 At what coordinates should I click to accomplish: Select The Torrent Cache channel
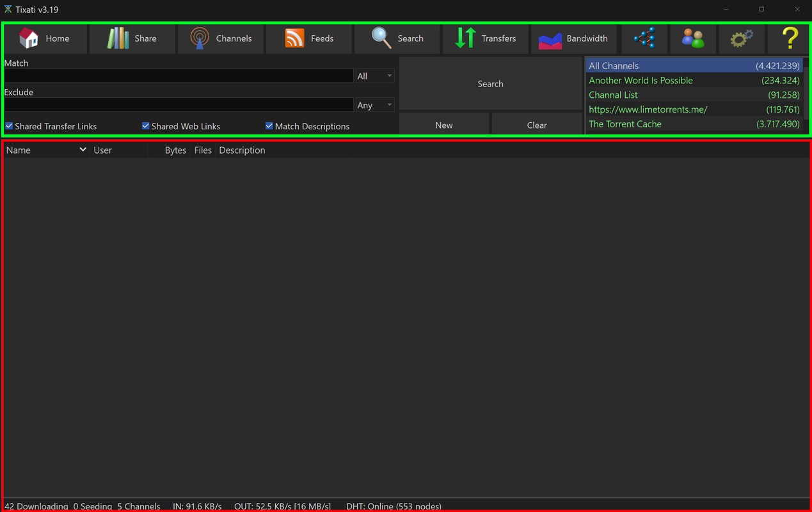694,124
